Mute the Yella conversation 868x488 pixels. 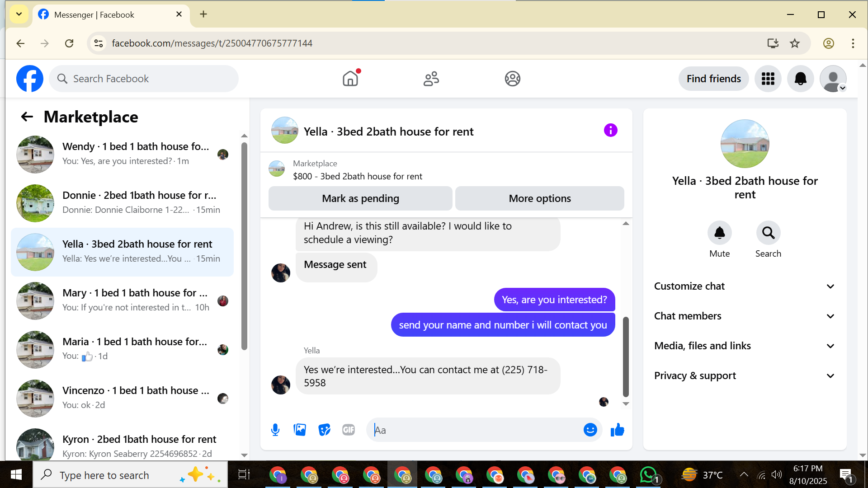tap(719, 233)
